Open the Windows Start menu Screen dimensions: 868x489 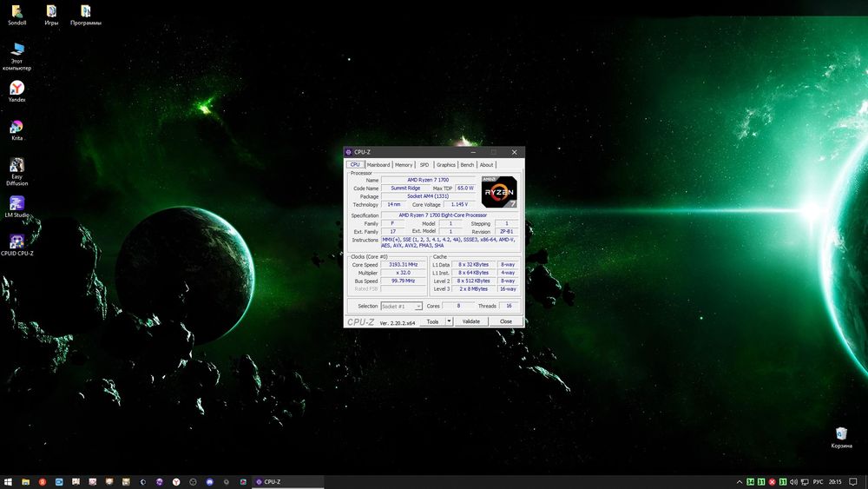pyautogui.click(x=9, y=482)
